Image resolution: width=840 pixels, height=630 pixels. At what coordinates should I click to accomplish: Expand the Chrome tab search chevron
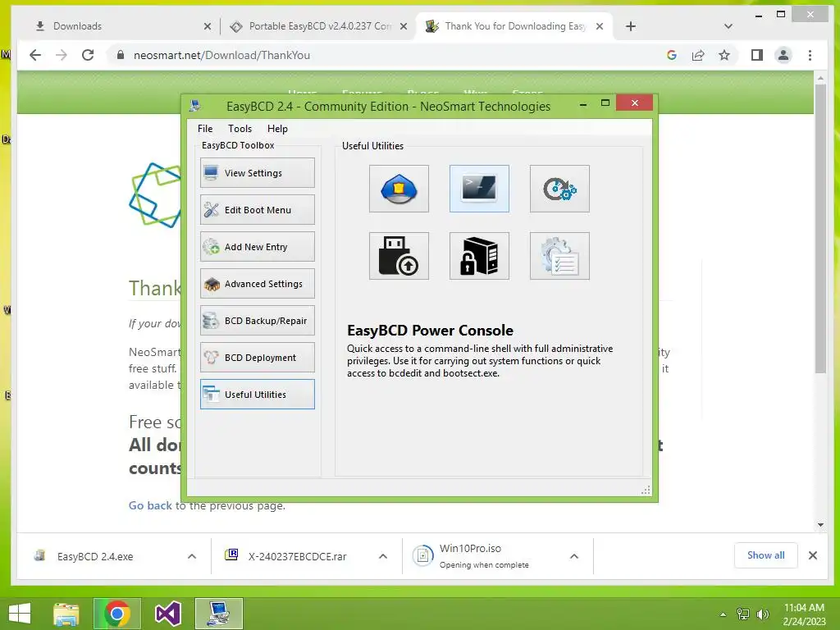[728, 26]
